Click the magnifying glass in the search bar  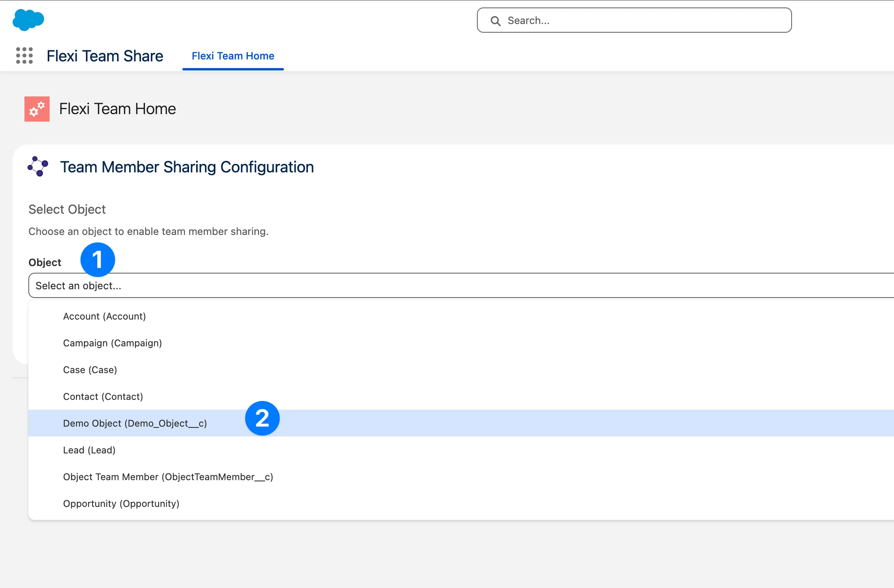click(x=495, y=20)
